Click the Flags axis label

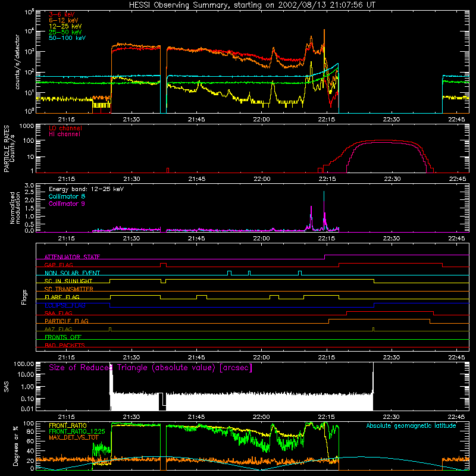pos(24,297)
